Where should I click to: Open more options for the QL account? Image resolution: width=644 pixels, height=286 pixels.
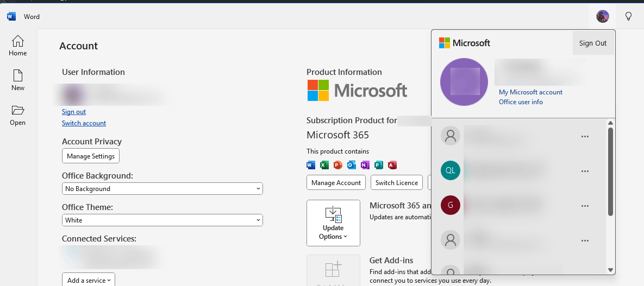tap(585, 171)
